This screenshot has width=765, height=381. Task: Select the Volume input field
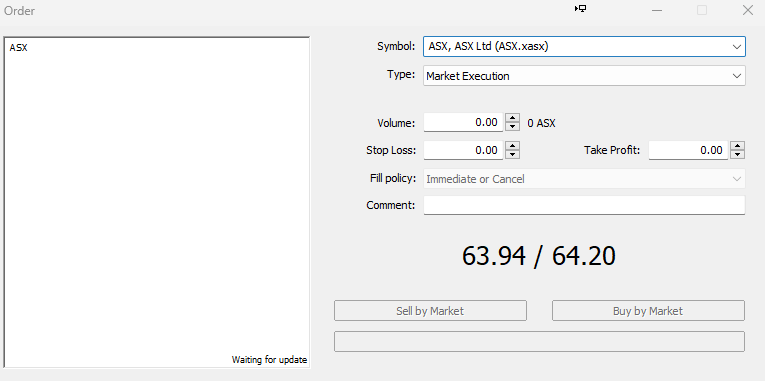[x=463, y=122]
